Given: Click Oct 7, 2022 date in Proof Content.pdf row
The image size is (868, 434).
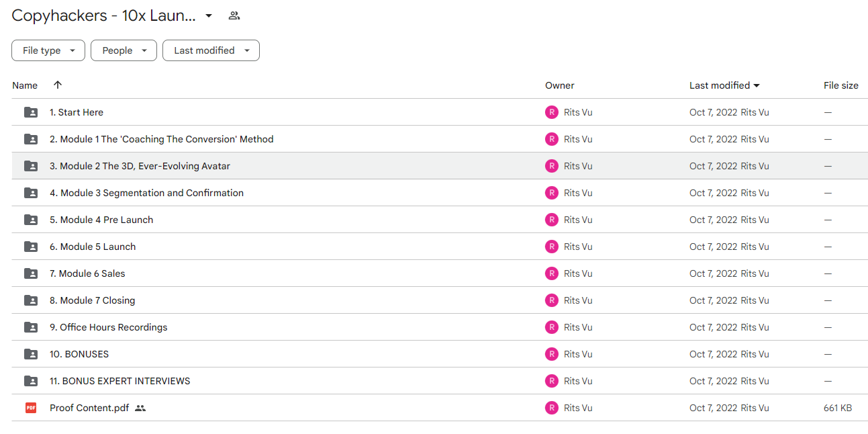Looking at the screenshot, I should click(713, 408).
